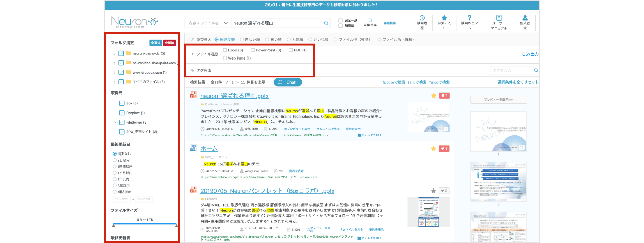Move the file size slider's right handle
Screen dimensions: 644x243
176,225
